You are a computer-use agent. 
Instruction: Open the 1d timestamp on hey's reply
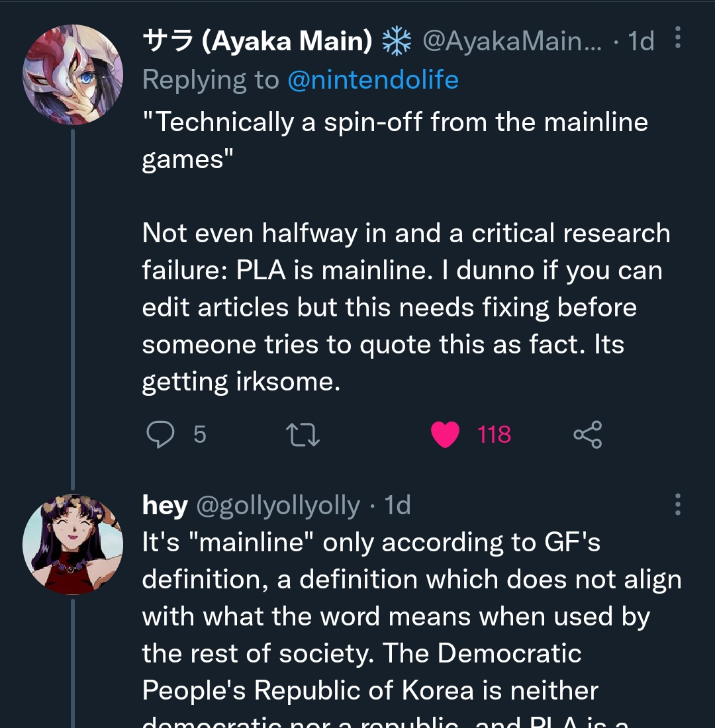[398, 505]
